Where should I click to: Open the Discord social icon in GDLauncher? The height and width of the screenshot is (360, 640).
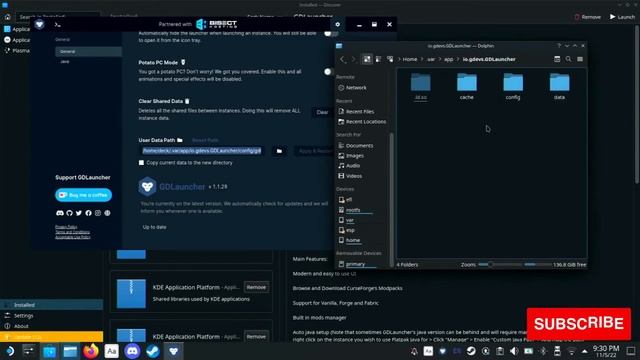pyautogui.click(x=60, y=213)
